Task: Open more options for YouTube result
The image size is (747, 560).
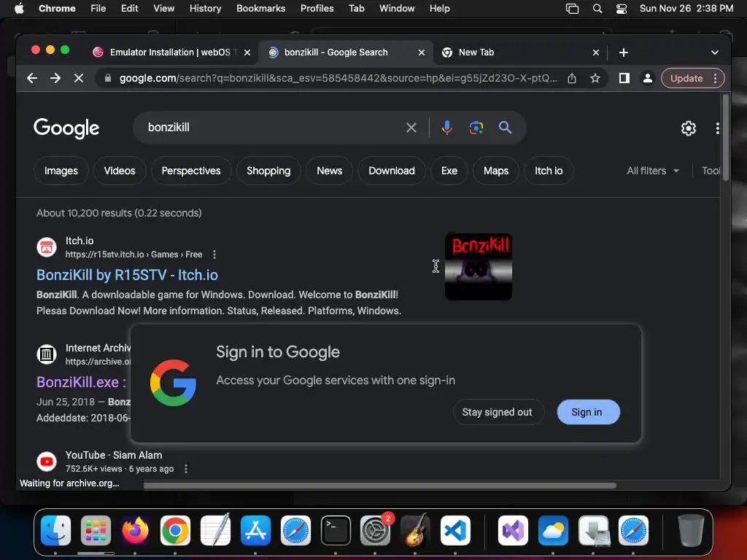Action: point(186,469)
